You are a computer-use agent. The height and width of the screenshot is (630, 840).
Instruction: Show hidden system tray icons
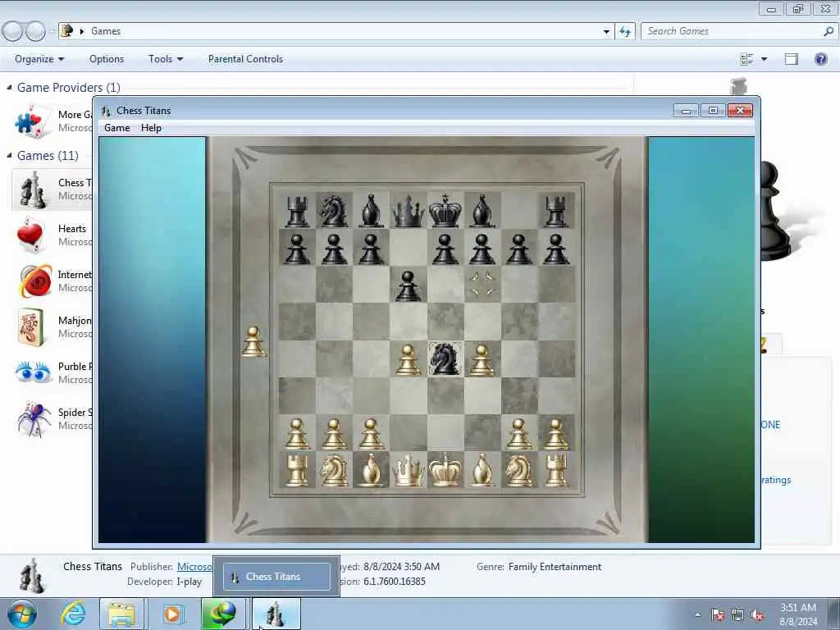pos(697,615)
